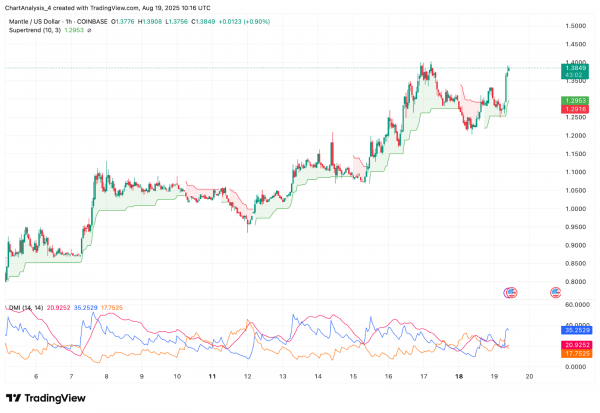The width and height of the screenshot is (600, 413).
Task: Click the Mantle / US Dollar symbol title
Action: 34,22
